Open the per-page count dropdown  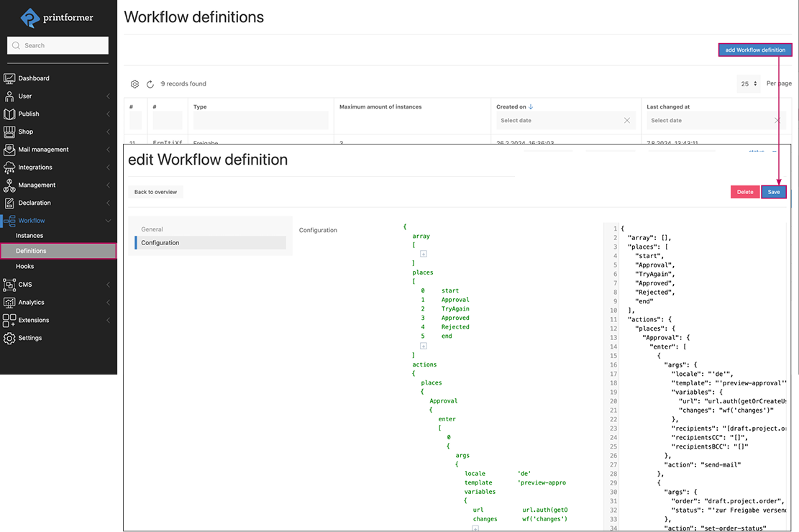pyautogui.click(x=748, y=83)
